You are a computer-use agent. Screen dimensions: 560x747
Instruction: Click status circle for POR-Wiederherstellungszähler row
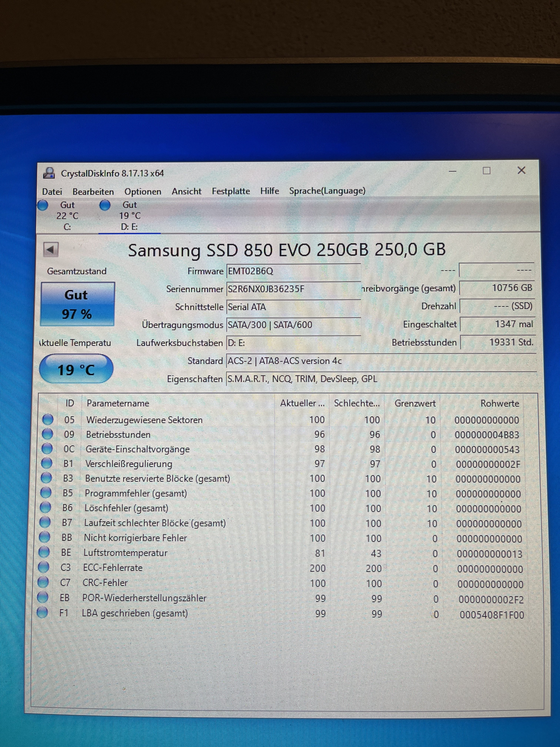tap(43, 597)
